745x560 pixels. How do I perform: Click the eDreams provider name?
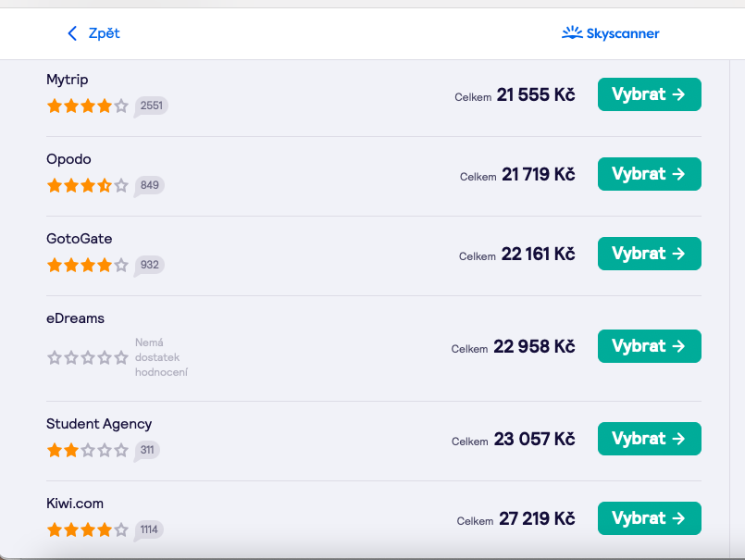tap(75, 318)
